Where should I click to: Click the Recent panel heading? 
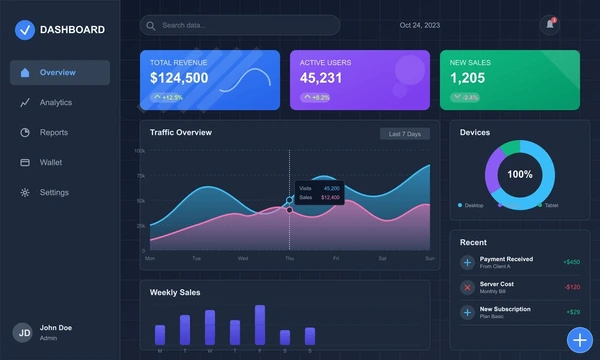(473, 242)
